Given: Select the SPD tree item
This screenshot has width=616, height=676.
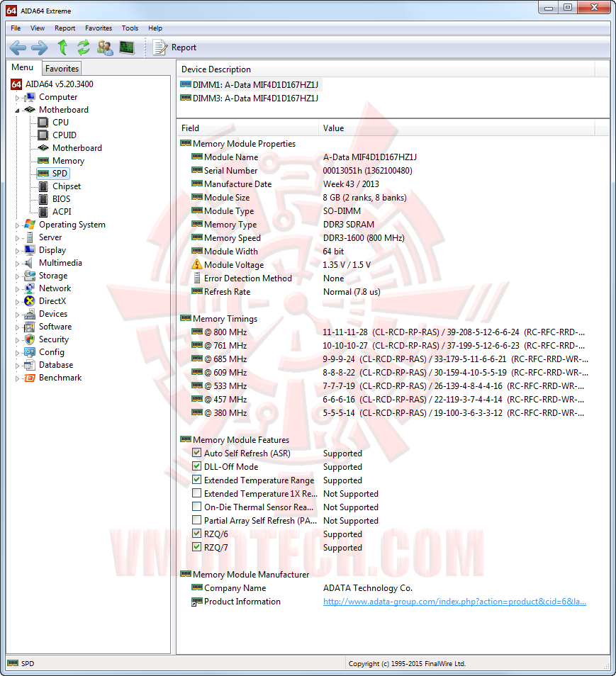Looking at the screenshot, I should (60, 174).
